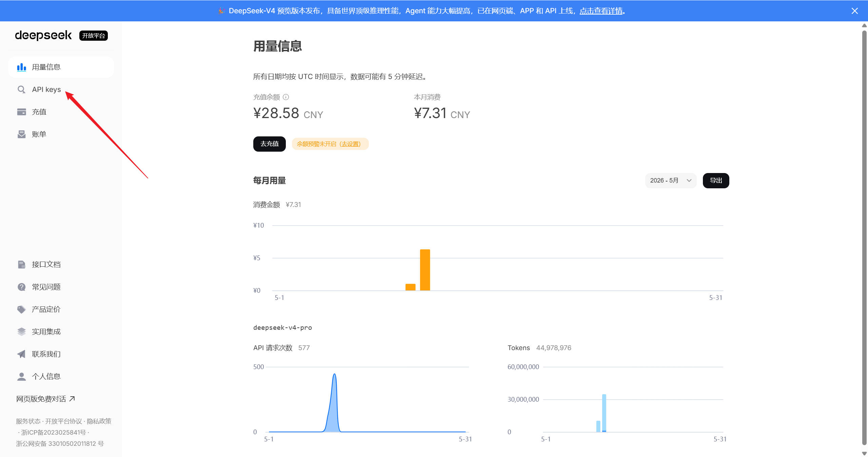Click the card icon beside 充值
868x457 pixels.
coord(21,112)
